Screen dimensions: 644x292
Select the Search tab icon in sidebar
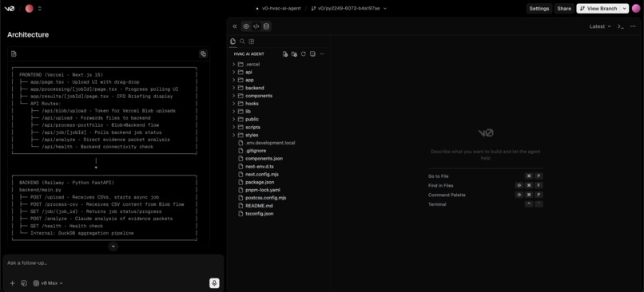point(242,41)
